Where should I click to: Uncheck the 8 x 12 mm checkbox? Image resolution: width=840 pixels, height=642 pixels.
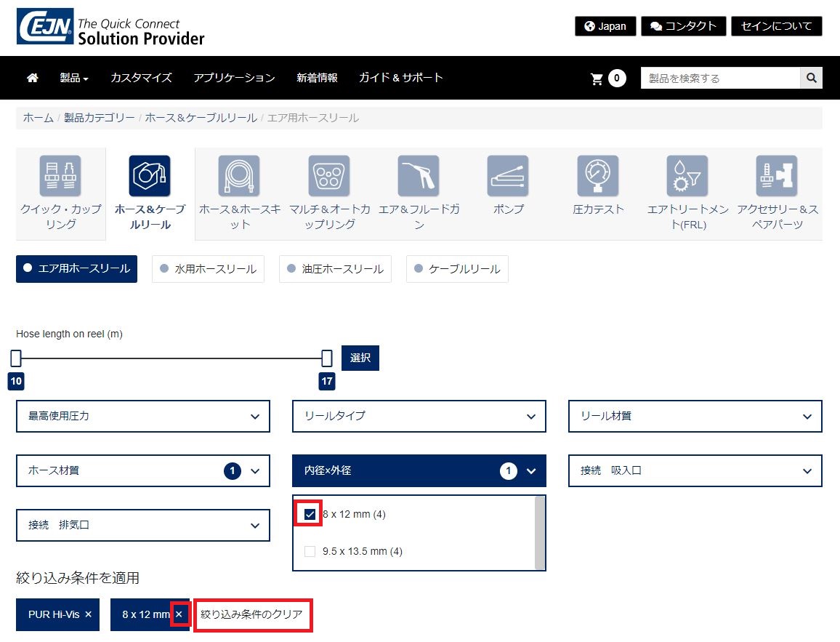point(310,515)
